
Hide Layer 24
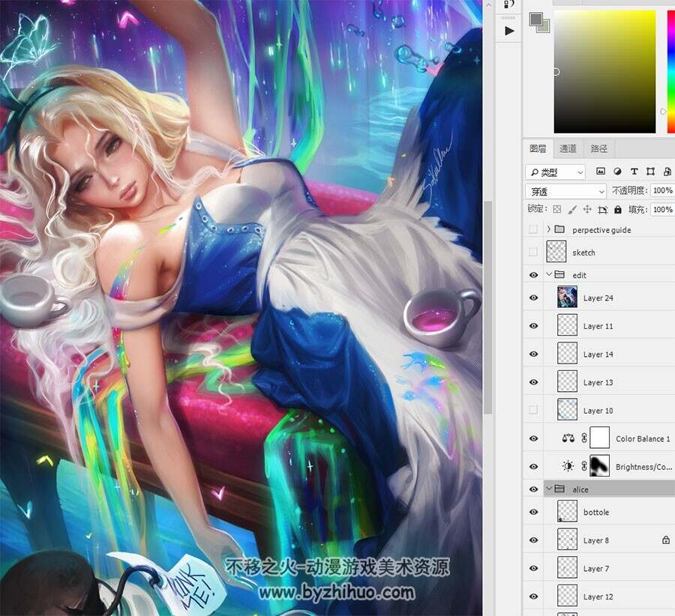(x=533, y=298)
